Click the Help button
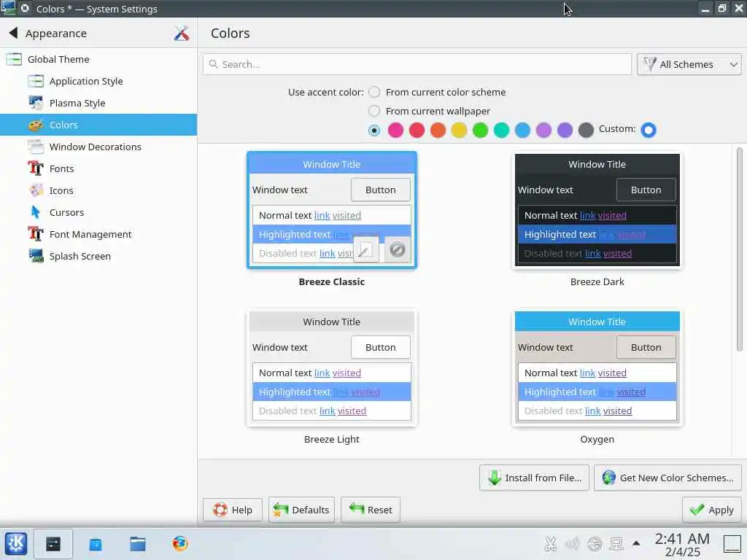This screenshot has width=747, height=560. pos(233,510)
